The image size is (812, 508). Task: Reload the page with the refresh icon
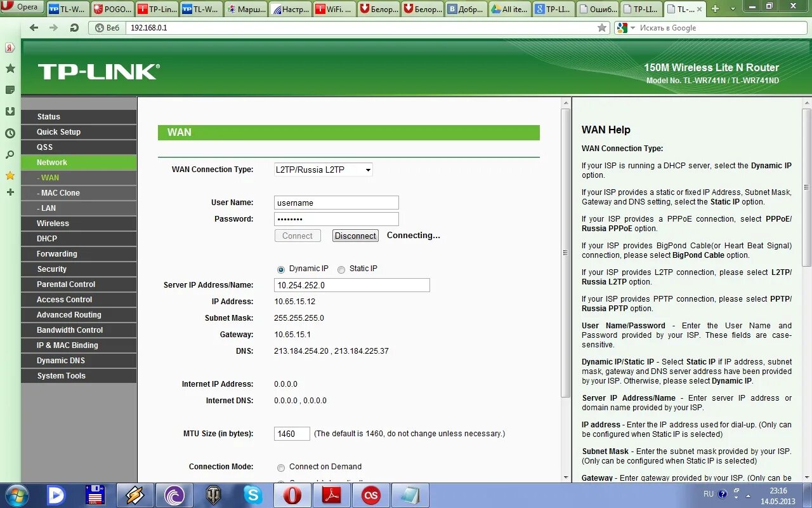click(74, 28)
